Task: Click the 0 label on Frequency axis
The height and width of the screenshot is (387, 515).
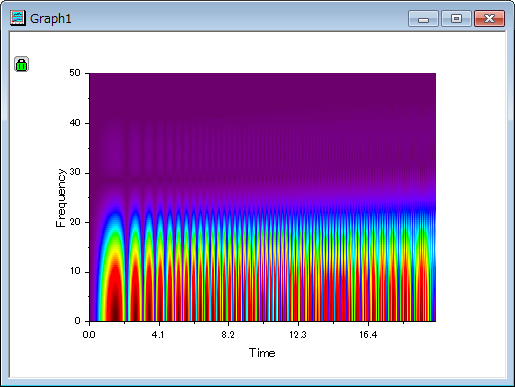Action: [78, 321]
